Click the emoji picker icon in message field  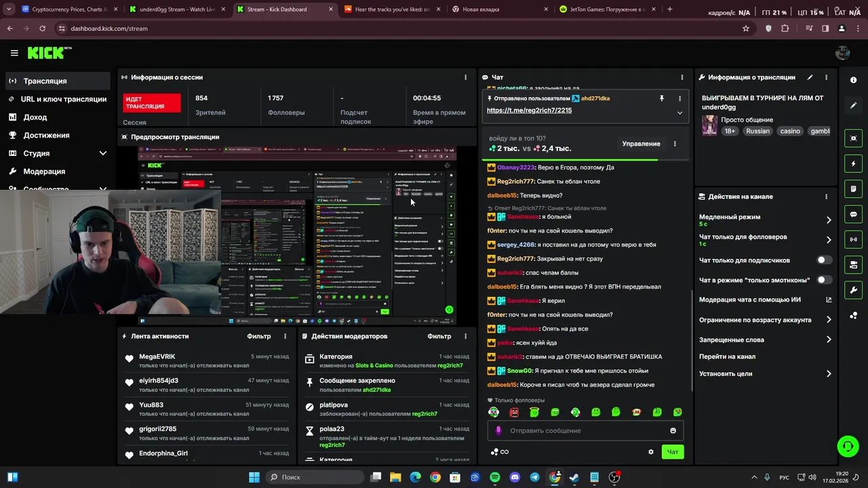(673, 430)
